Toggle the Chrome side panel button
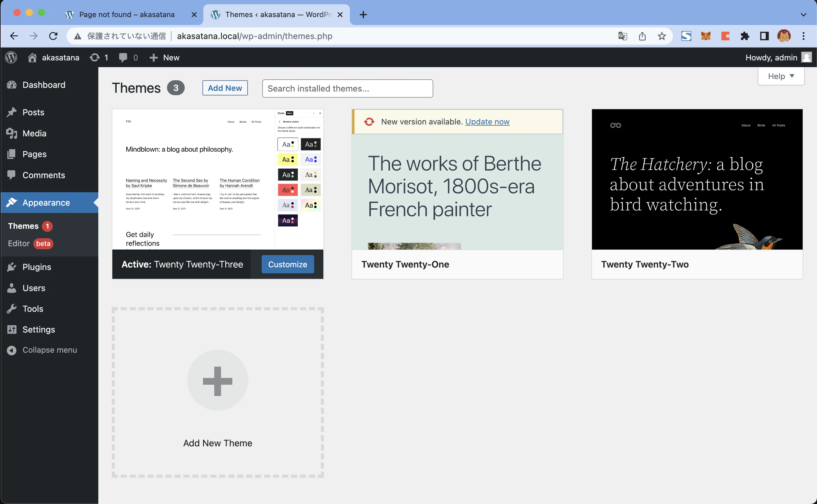 764,36
